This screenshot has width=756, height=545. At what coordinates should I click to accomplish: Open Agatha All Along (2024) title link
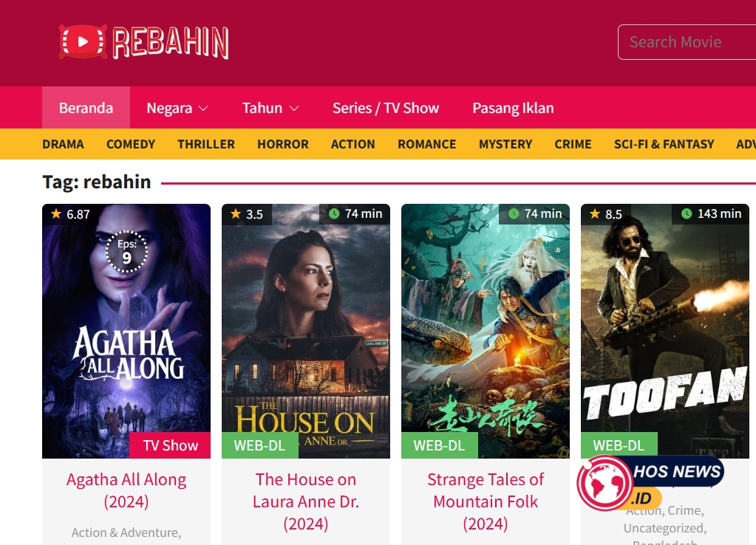pyautogui.click(x=126, y=490)
